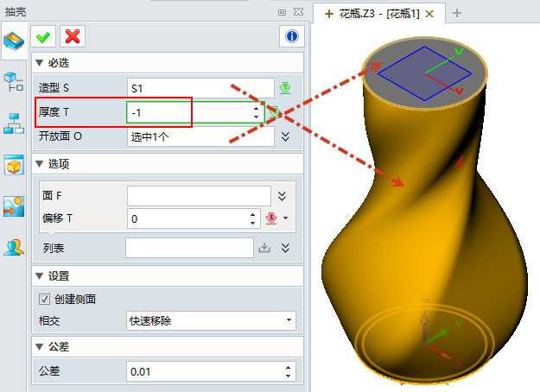Viewport: 540px width, 392px height.
Task: Click the shell feature tab icon in sidebar
Action: pyautogui.click(x=13, y=41)
